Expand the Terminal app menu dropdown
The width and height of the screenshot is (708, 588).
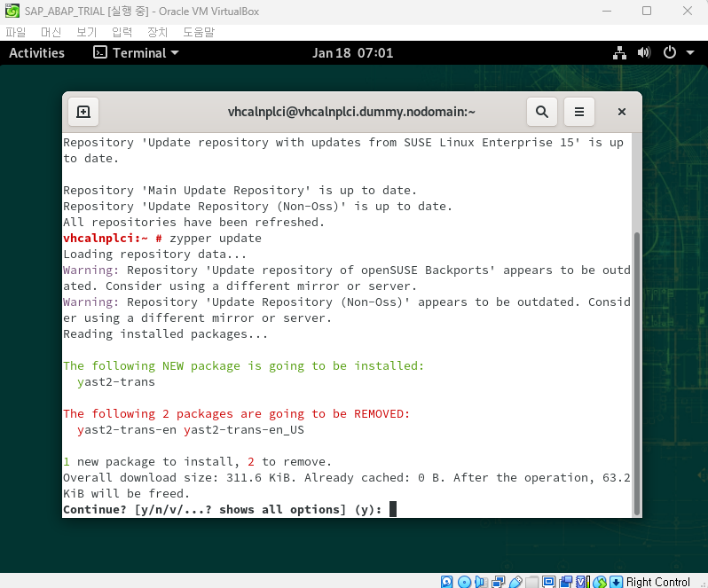pyautogui.click(x=136, y=53)
